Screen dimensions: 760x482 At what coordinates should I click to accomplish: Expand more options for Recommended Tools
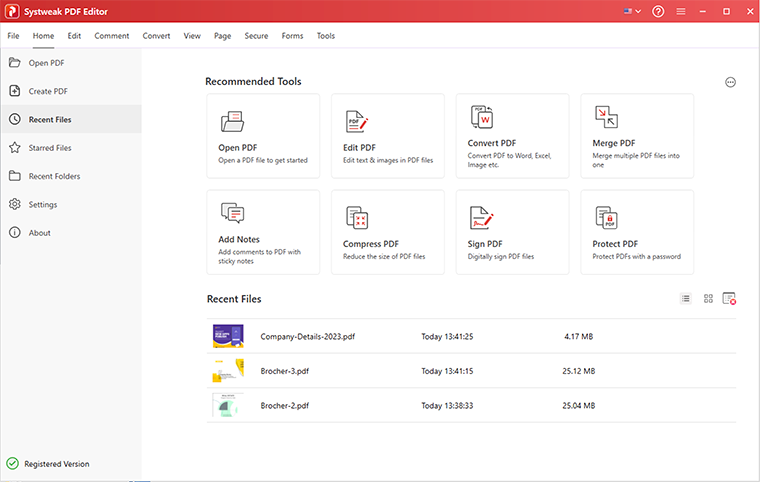coord(730,82)
